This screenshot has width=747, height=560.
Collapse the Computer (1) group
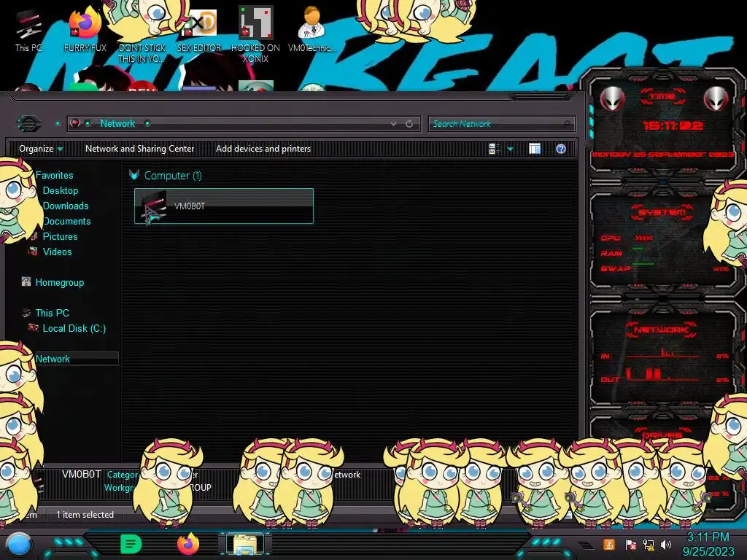click(x=134, y=175)
